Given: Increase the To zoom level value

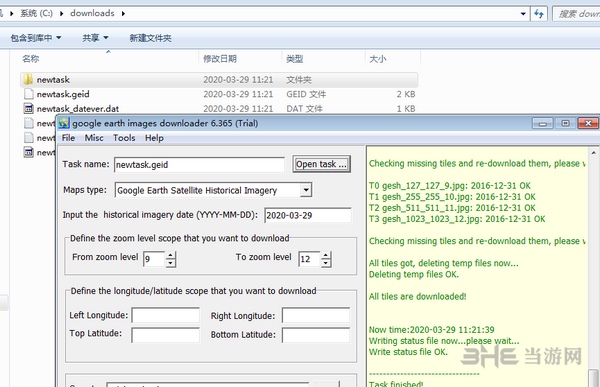Looking at the screenshot, I should coord(326,255).
